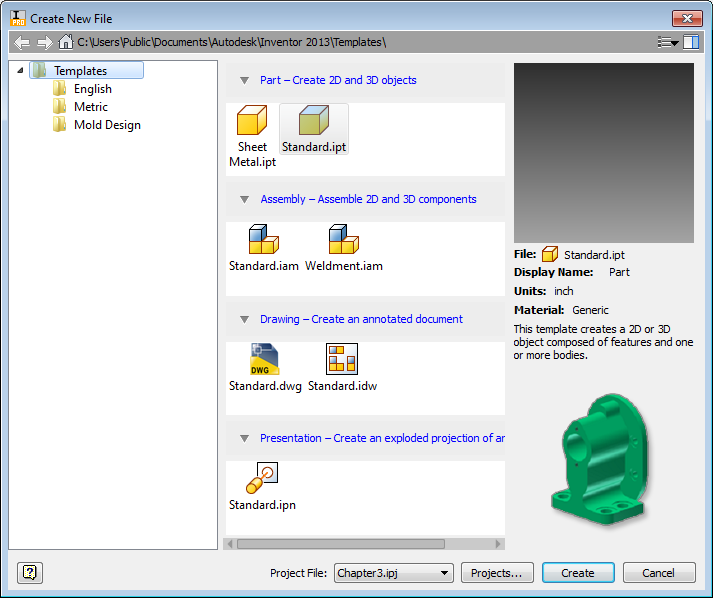Click the Units value 'inch'

(x=564, y=291)
